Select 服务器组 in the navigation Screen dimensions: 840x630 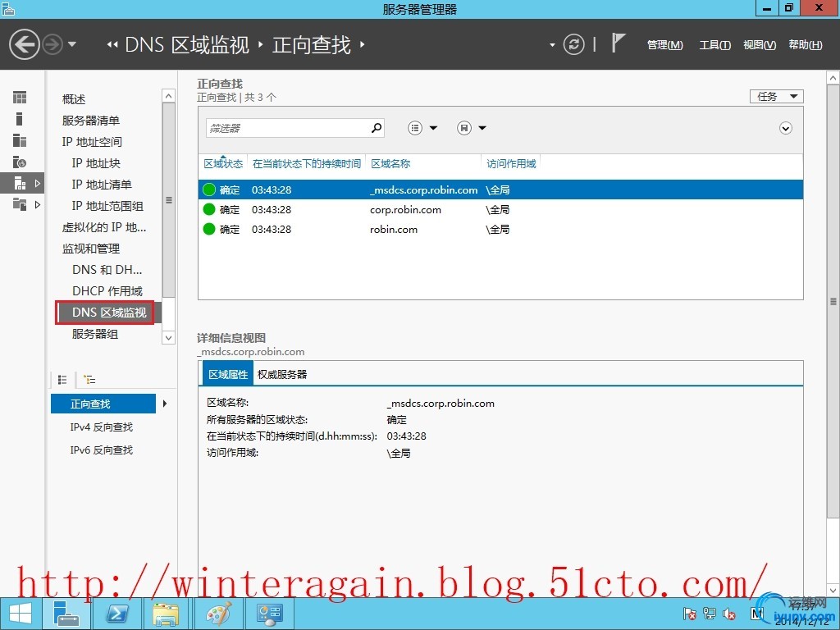pos(95,335)
